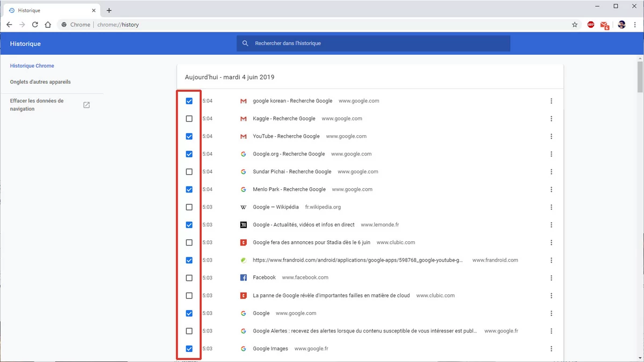644x362 pixels.
Task: Open a new tab with the plus button
Action: point(109,10)
